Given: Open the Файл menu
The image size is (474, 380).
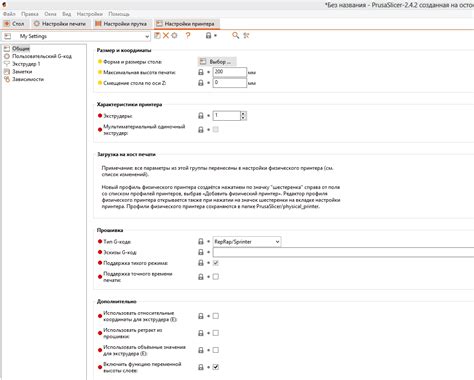Looking at the screenshot, I should coord(9,14).
